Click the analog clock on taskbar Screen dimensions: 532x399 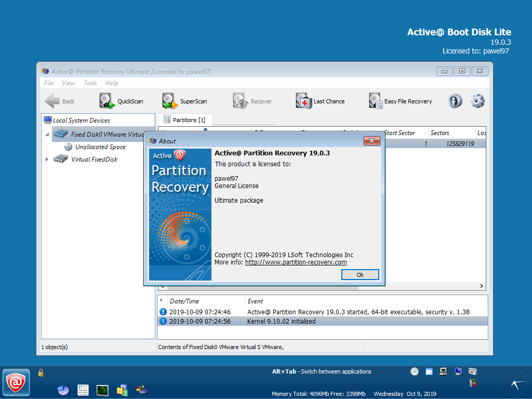coord(515,383)
